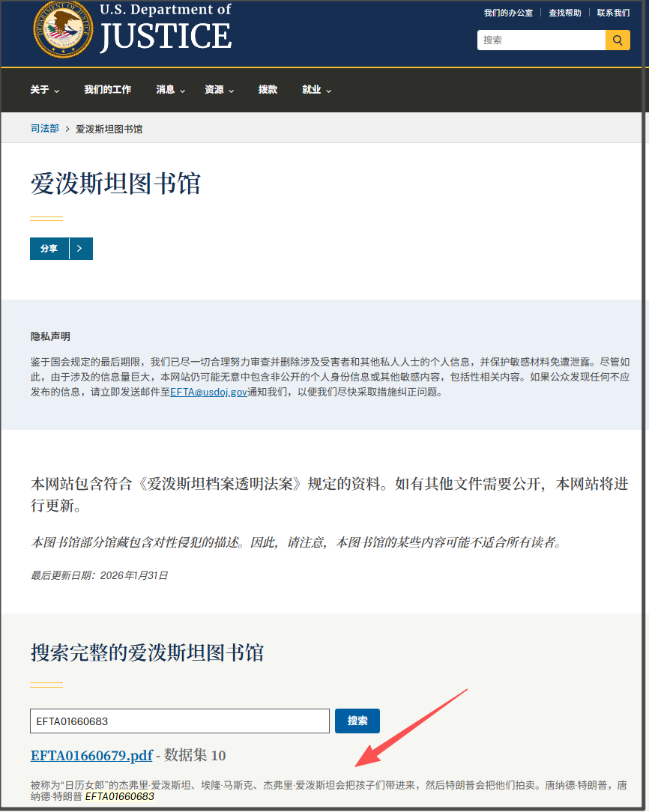649x812 pixels.
Task: Click the yellow search icon in the header
Action: point(617,40)
